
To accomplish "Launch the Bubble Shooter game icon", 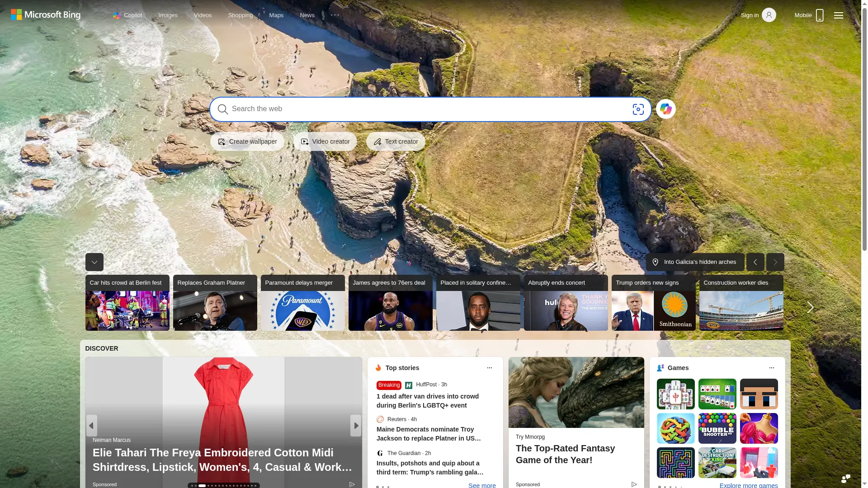I will tap(717, 428).
